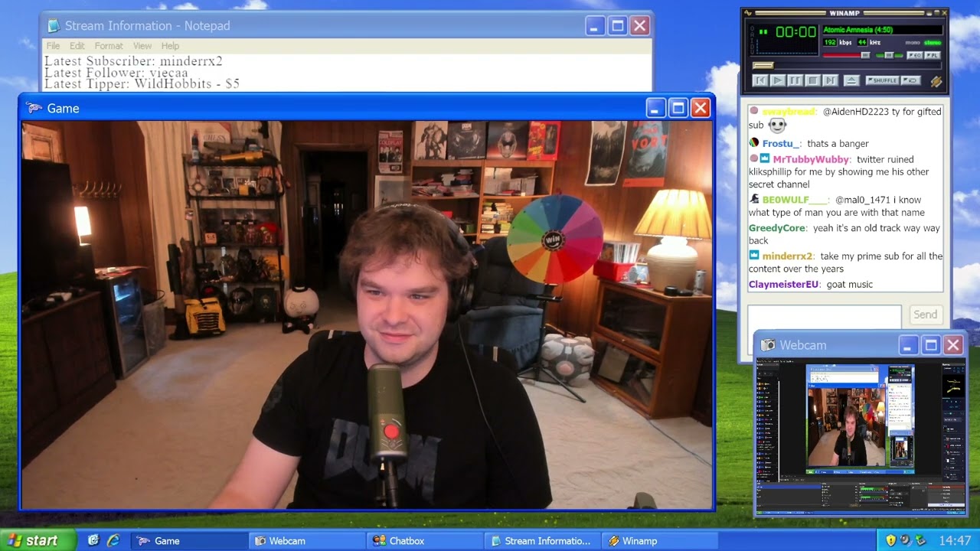Toggle Shuffle in Winamp

[x=882, y=80]
